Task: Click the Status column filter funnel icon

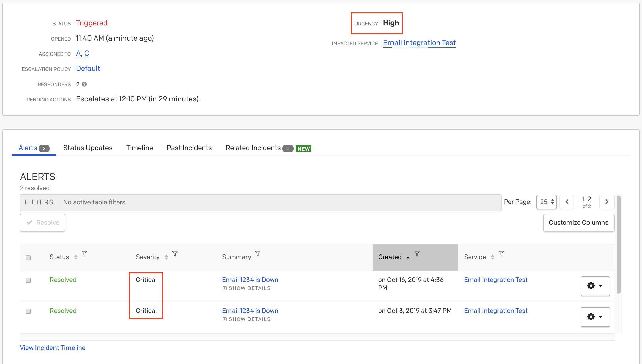Action: pos(84,253)
